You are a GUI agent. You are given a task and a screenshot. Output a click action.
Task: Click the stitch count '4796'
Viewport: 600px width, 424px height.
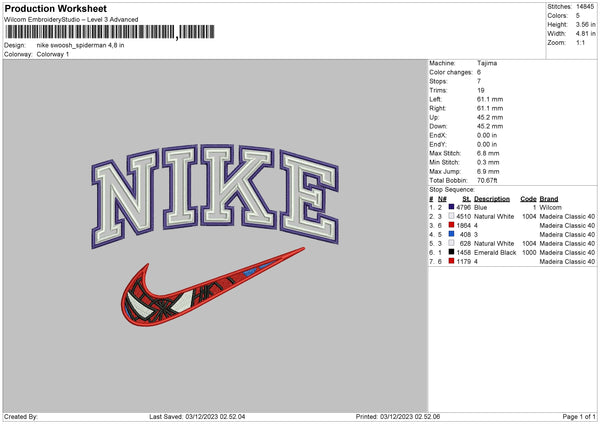[x=463, y=207]
